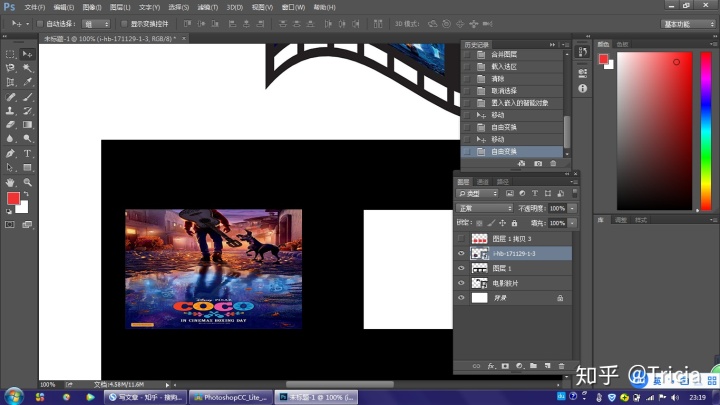This screenshot has width=720, height=405.
Task: Select the Zoom tool
Action: point(28,182)
